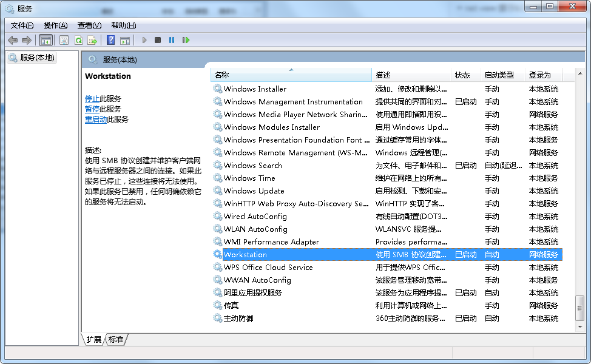Image resolution: width=591 pixels, height=364 pixels.
Task: Open the 帮助(H) menu
Action: pos(124,25)
